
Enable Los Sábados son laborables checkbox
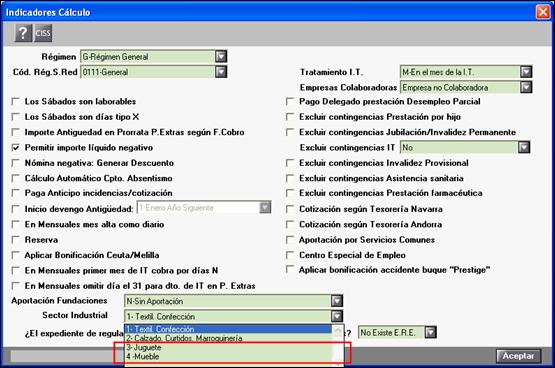coord(15,102)
